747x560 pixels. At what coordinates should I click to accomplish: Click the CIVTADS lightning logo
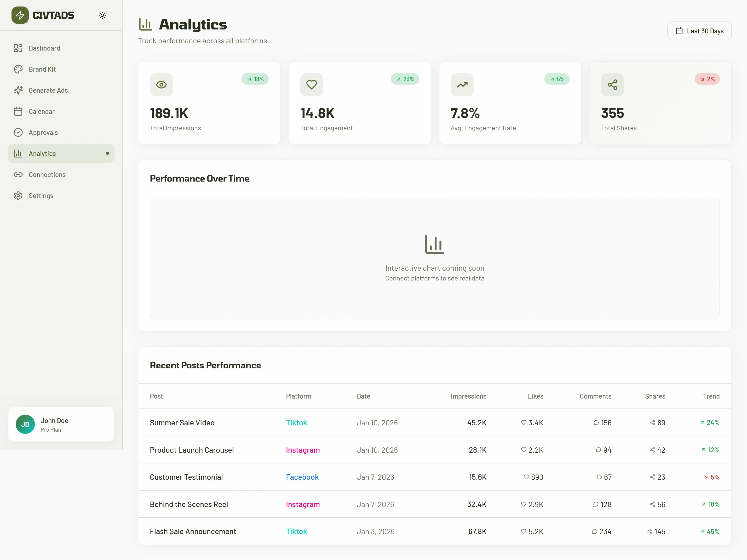[20, 15]
